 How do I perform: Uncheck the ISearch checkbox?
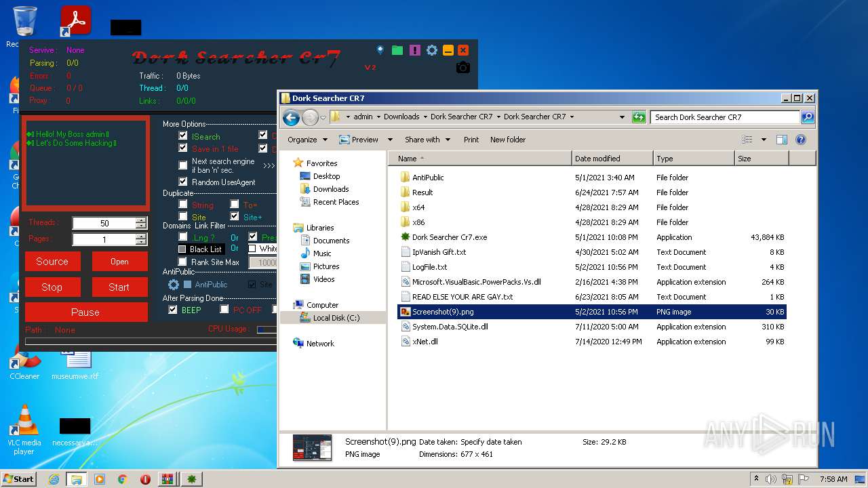(x=183, y=136)
